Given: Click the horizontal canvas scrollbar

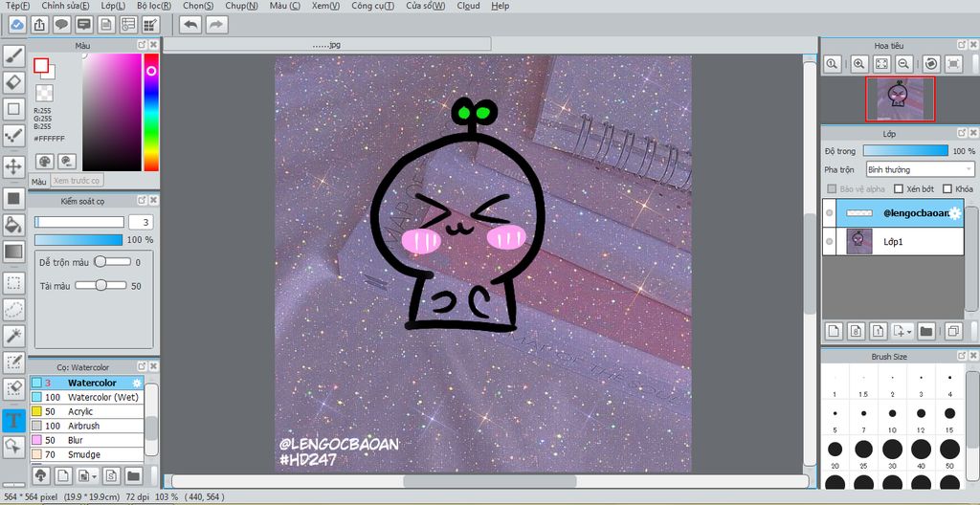Looking at the screenshot, I should 490,481.
